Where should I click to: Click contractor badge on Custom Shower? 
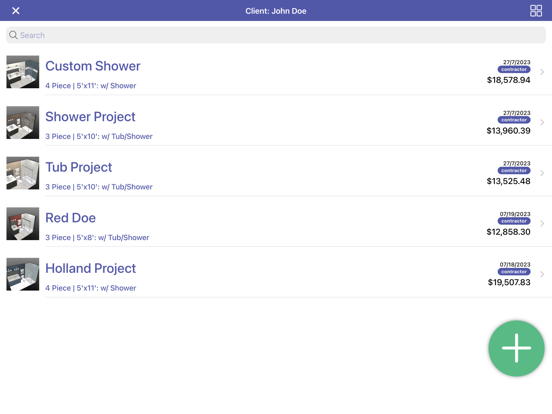[514, 69]
